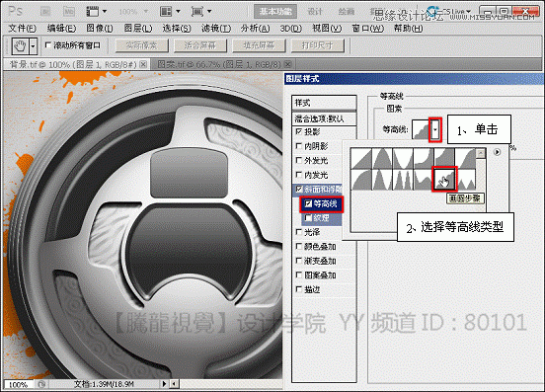Image resolution: width=545 pixels, height=392 pixels.
Task: Open the CS Live dropdown
Action: pos(457,12)
